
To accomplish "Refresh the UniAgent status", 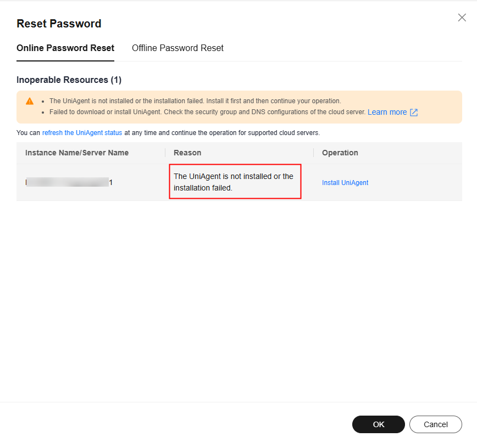I will tap(82, 133).
